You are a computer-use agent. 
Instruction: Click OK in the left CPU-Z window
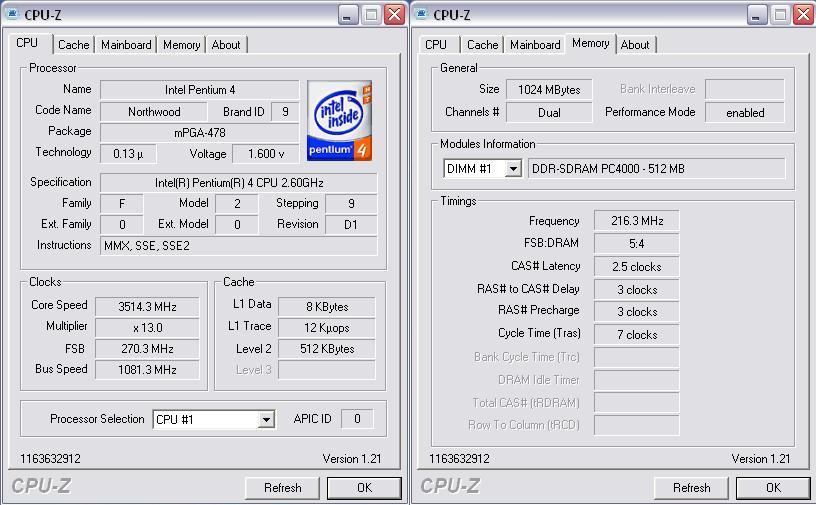click(x=364, y=488)
